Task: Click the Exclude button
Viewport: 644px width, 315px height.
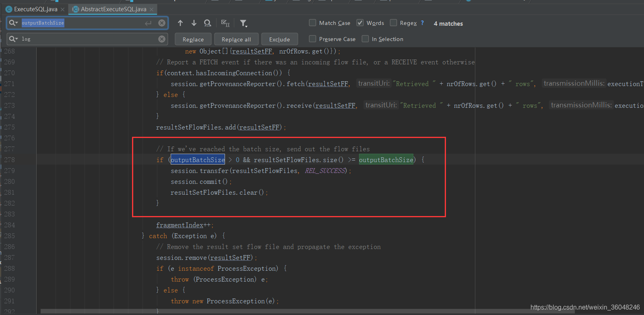Action: tap(280, 39)
